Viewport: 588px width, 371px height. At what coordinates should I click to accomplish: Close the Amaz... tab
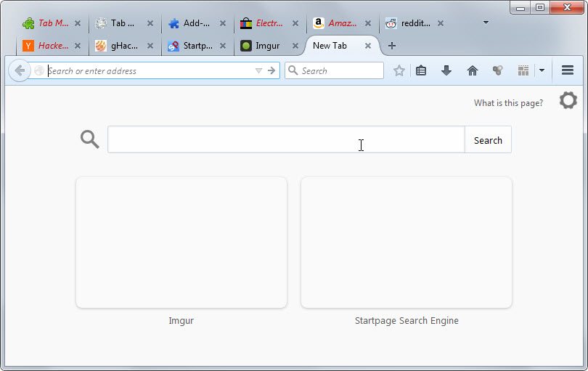(x=368, y=23)
